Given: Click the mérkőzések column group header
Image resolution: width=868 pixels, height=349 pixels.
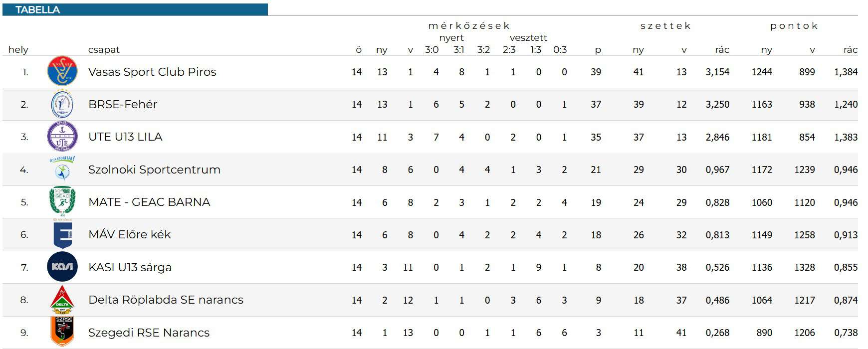Looking at the screenshot, I should (x=469, y=26).
